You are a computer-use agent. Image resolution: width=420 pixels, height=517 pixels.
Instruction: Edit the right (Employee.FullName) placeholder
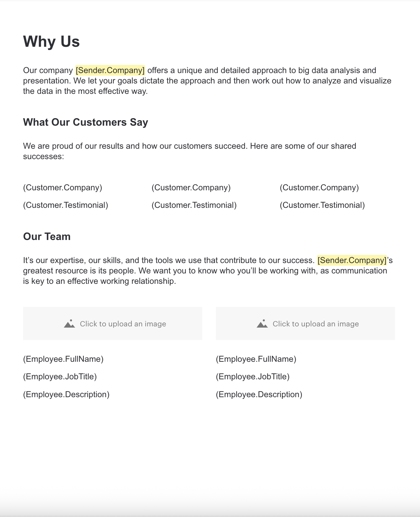(x=256, y=359)
